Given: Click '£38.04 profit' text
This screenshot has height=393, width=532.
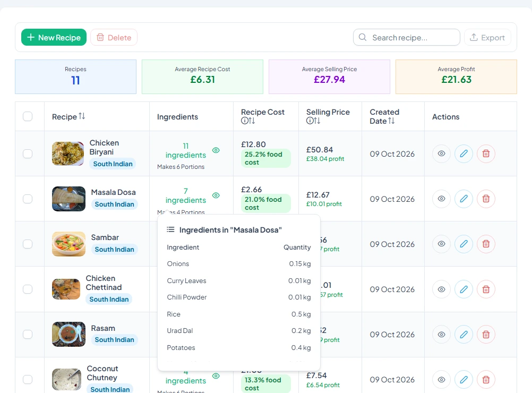Looking at the screenshot, I should 325,159.
